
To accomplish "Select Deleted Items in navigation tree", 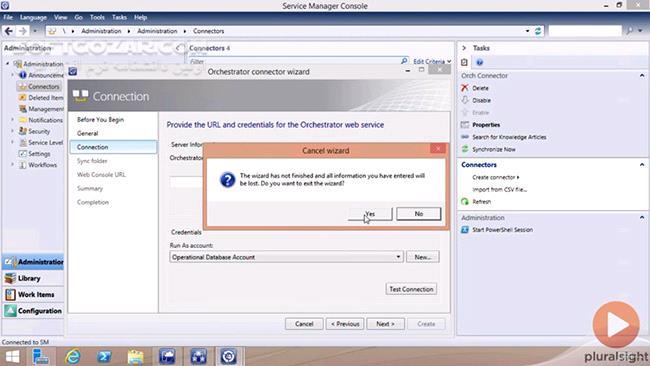I will (46, 98).
